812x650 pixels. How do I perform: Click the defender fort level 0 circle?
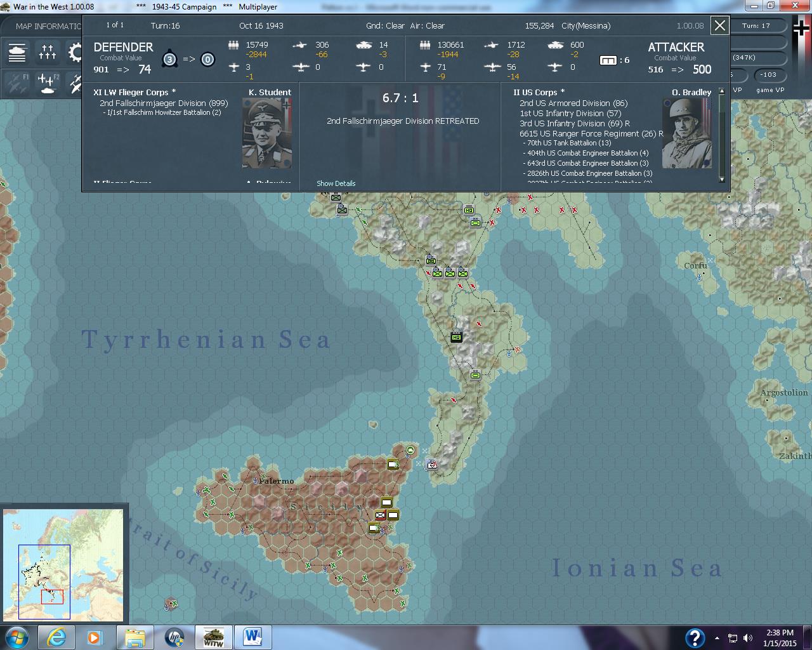207,60
